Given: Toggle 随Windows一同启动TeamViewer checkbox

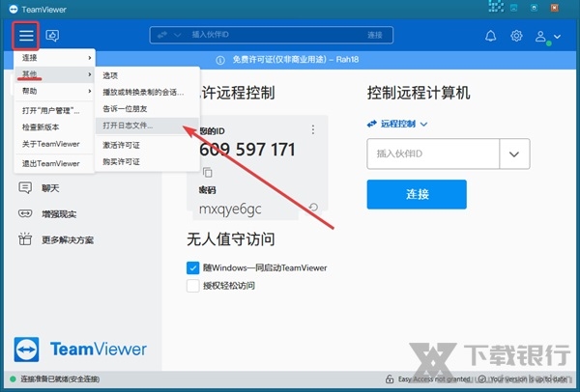Looking at the screenshot, I should click(x=192, y=267).
